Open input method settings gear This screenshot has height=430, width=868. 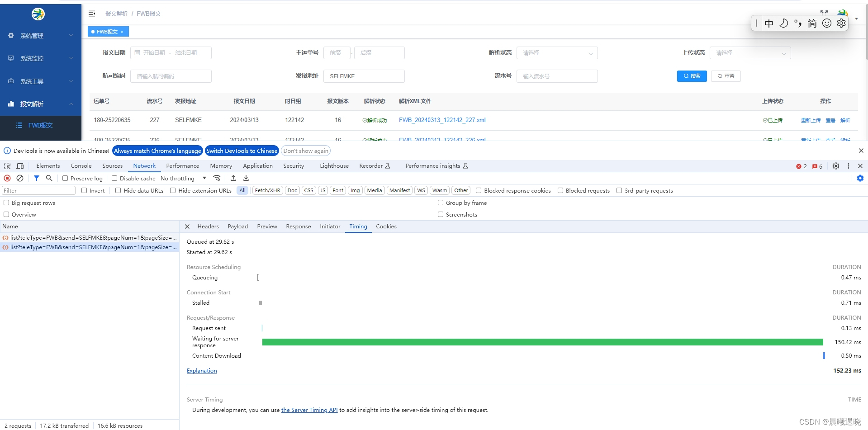click(841, 23)
